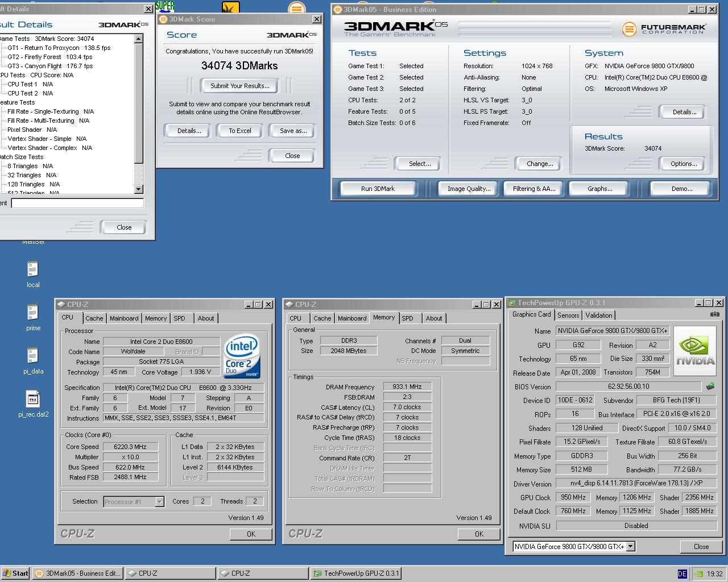Image resolution: width=728 pixels, height=582 pixels.
Task: Activate the first CPU-Z taskbar button
Action: [169, 573]
